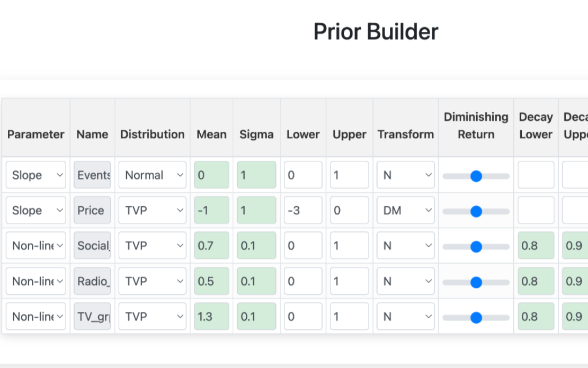Image resolution: width=588 pixels, height=368 pixels.
Task: Click Lower field with value -3
Action: tap(303, 210)
